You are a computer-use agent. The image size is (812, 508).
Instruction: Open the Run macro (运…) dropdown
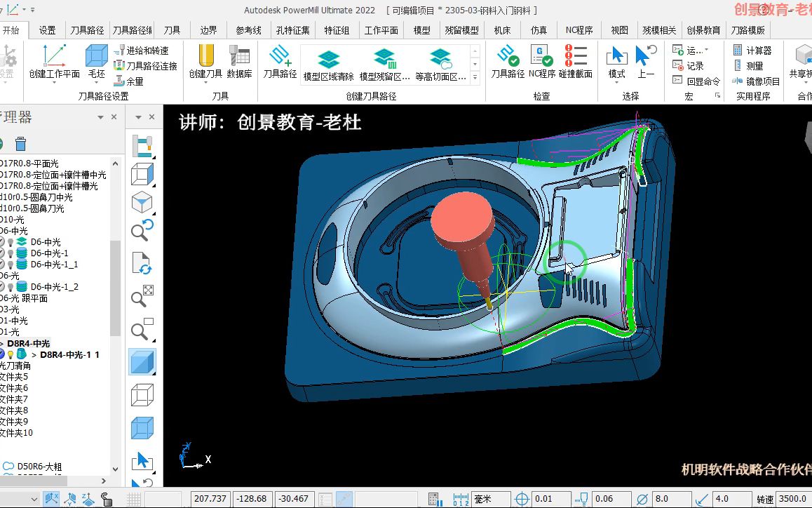pyautogui.click(x=706, y=51)
